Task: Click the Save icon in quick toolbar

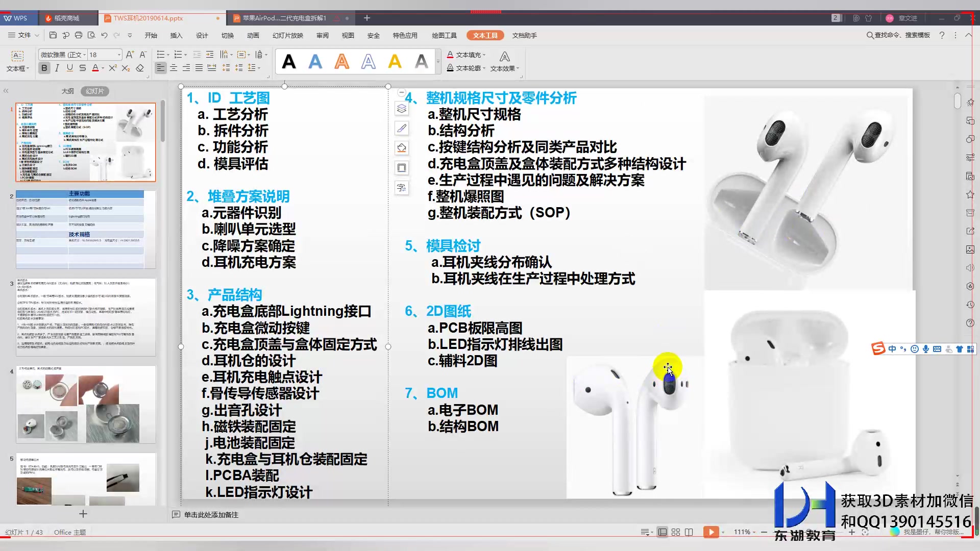Action: coord(53,35)
